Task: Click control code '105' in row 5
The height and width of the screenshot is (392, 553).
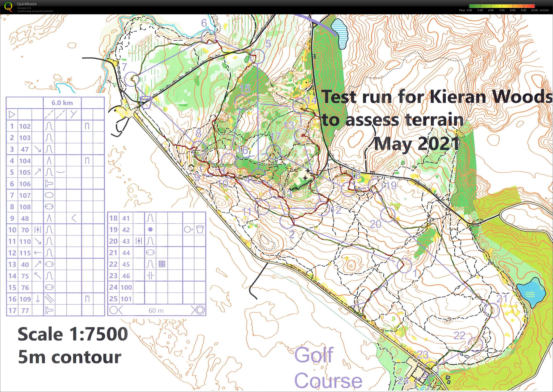Action: 25,172
